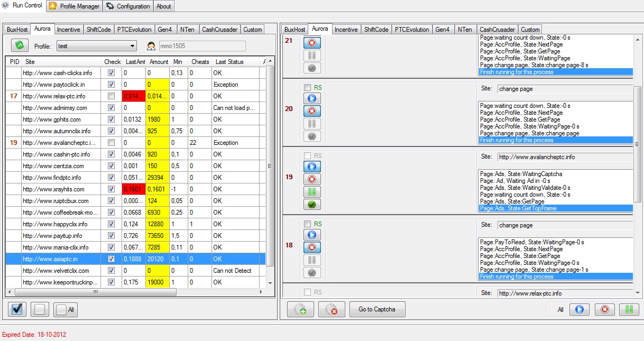This screenshot has height=341, width=644.
Task: Tick the RS checkbox for process 20
Action: pyautogui.click(x=308, y=87)
